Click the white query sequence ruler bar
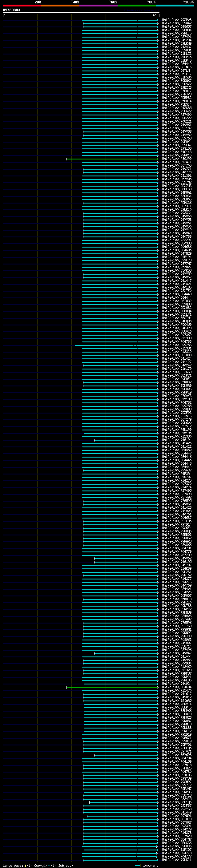Screen dimensions: 197x868 click(81, 13)
